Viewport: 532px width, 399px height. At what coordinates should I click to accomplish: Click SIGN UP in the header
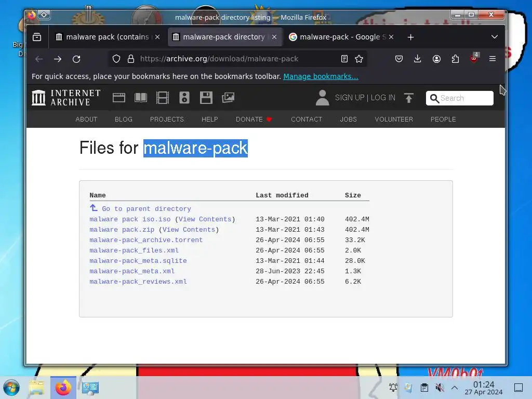click(x=350, y=98)
